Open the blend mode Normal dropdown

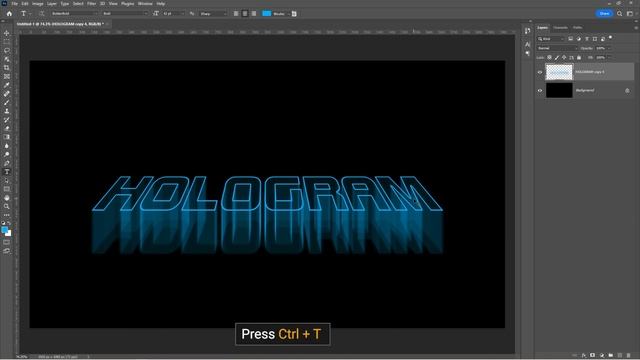click(x=557, y=48)
